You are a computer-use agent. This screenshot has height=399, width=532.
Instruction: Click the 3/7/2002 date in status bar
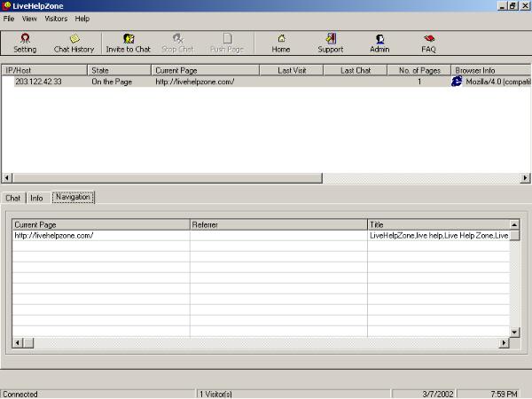(x=438, y=394)
